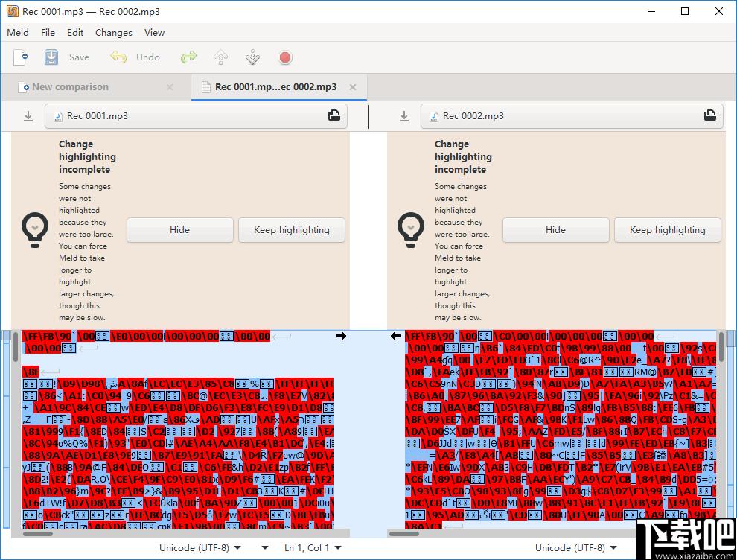This screenshot has height=560, width=737.
Task: Open the syntax highlighting dropdown arrow
Action: pyautogui.click(x=265, y=548)
